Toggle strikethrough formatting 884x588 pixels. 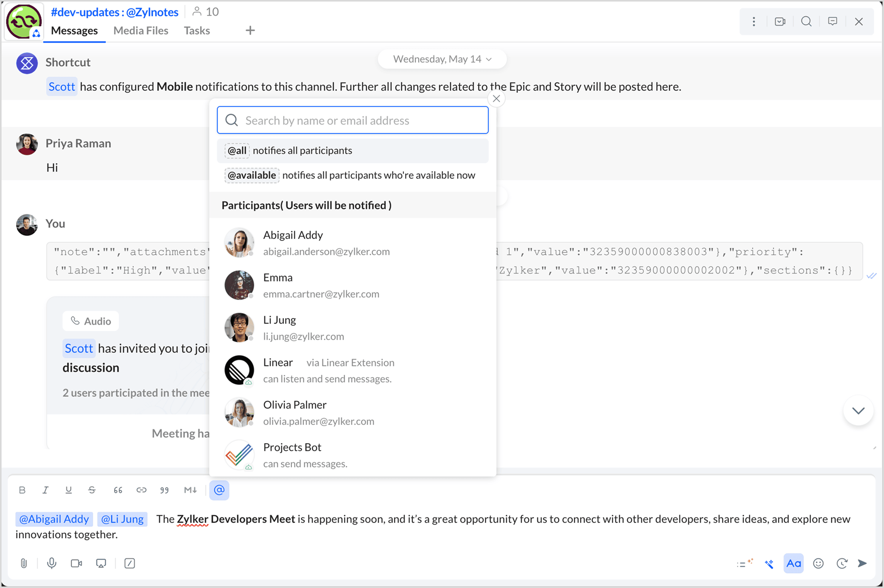point(91,490)
